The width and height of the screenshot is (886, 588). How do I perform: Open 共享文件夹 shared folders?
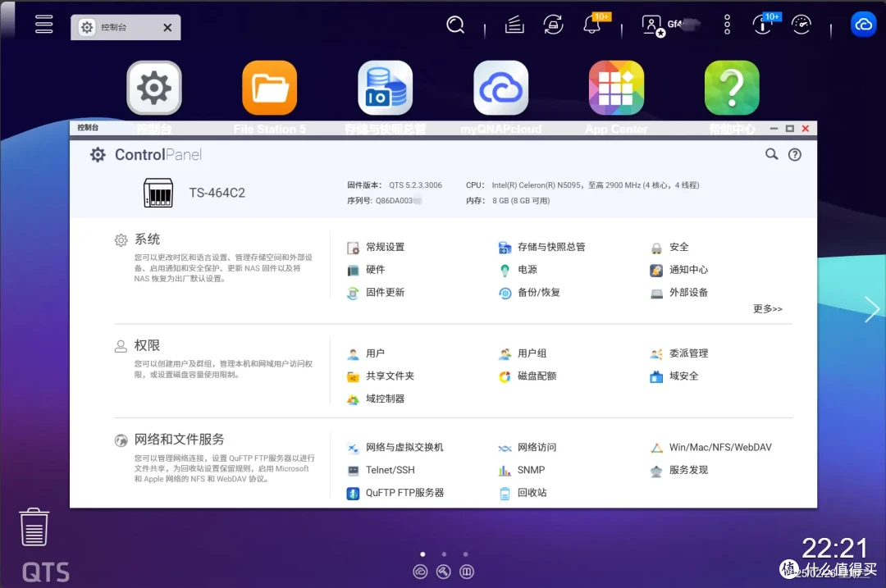click(381, 376)
